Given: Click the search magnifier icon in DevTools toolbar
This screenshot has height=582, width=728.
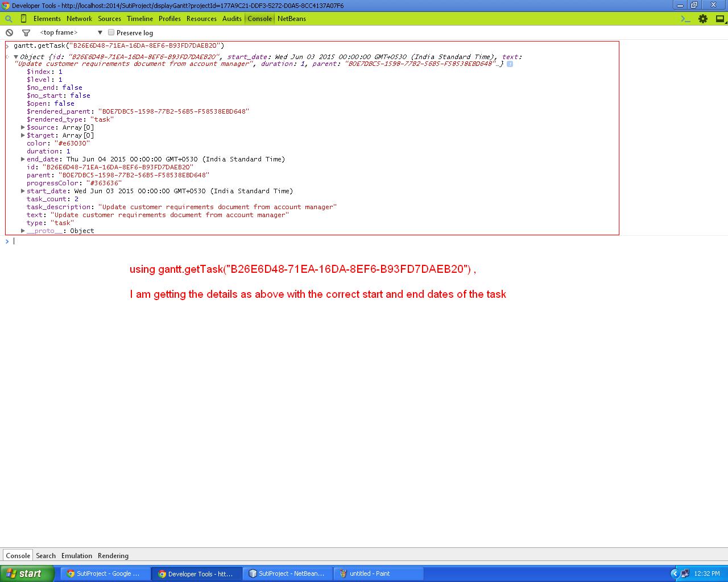Looking at the screenshot, I should tap(9, 19).
